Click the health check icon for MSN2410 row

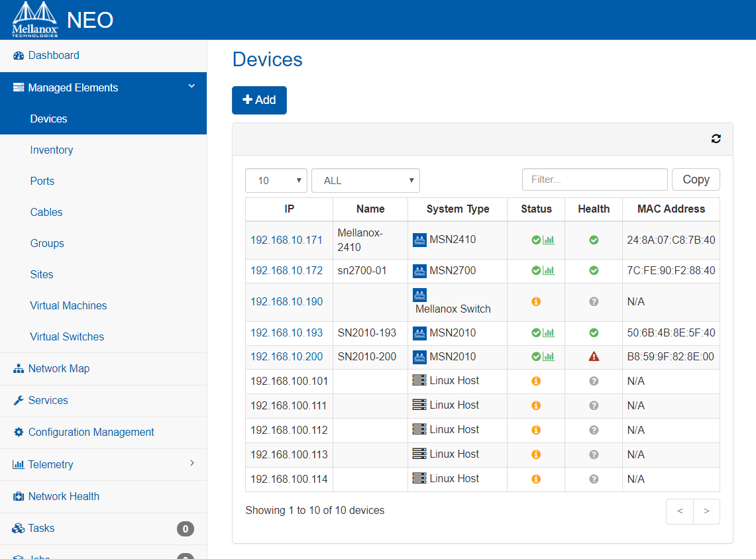[x=594, y=240]
